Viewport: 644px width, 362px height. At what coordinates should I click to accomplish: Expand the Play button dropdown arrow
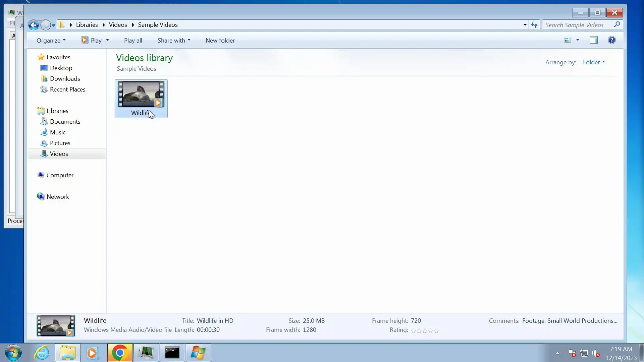click(107, 40)
